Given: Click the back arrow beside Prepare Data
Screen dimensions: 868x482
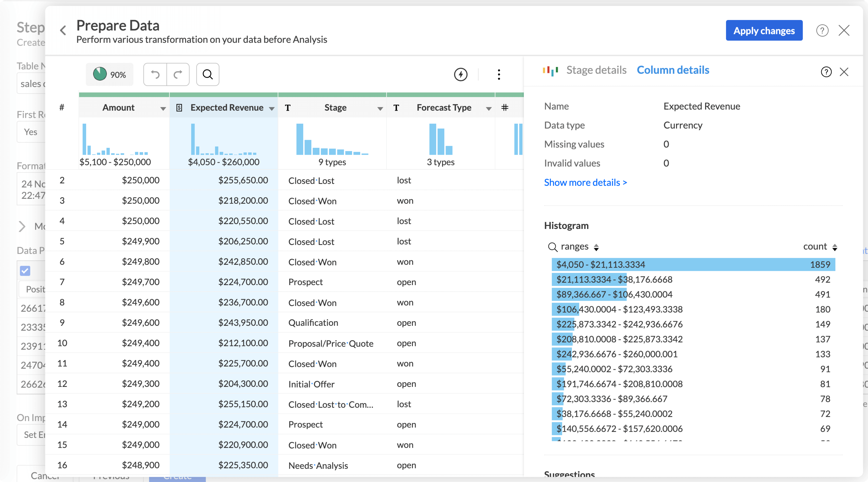Looking at the screenshot, I should coord(63,31).
